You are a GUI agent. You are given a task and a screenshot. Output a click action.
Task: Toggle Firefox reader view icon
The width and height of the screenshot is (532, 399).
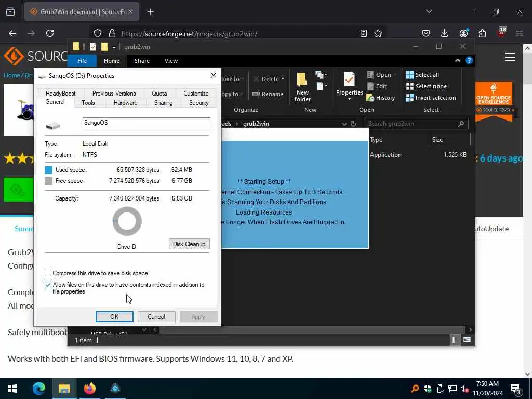coord(363,33)
